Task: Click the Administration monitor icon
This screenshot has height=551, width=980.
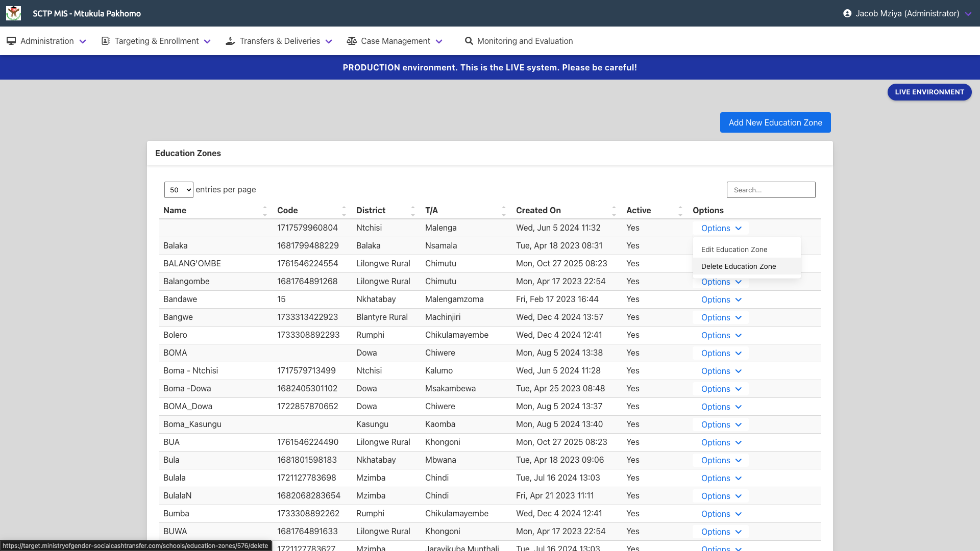Action: [11, 41]
